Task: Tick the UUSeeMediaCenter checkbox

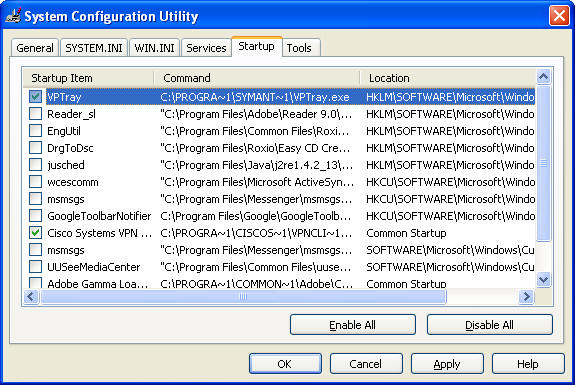Action: [35, 267]
